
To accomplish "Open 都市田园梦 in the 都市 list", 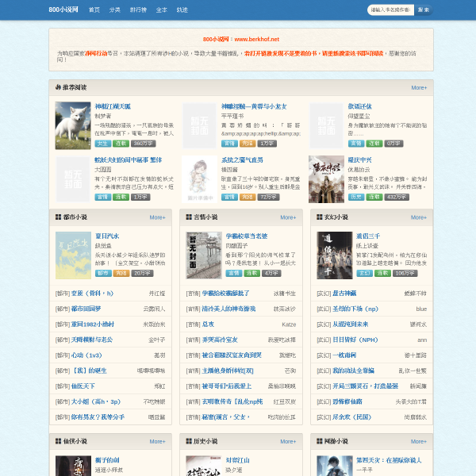I will (x=86, y=309).
